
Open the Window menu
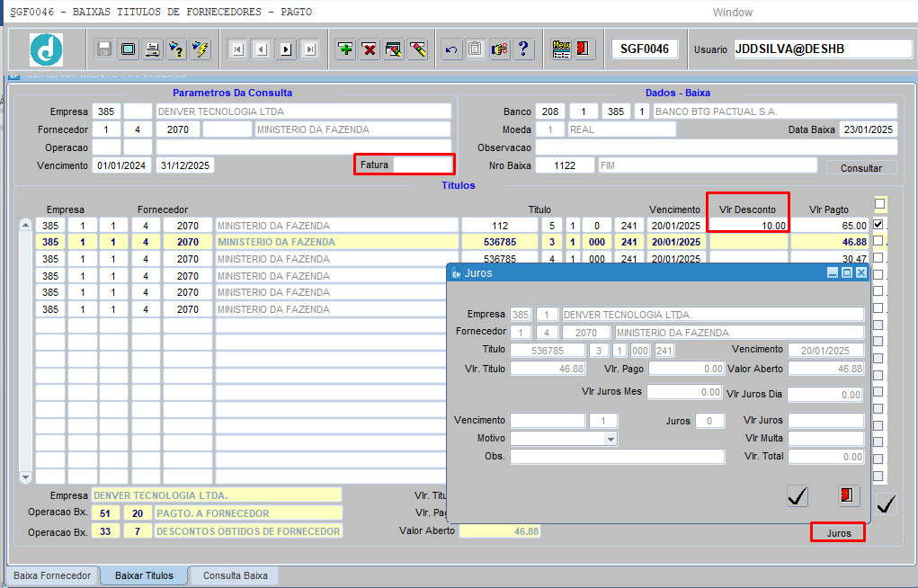coord(733,13)
